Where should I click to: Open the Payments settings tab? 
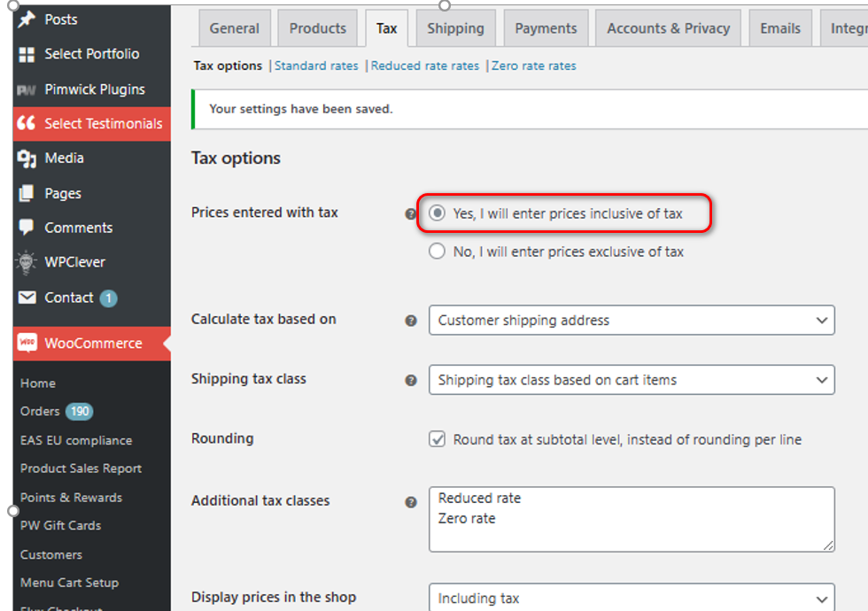[x=546, y=28]
